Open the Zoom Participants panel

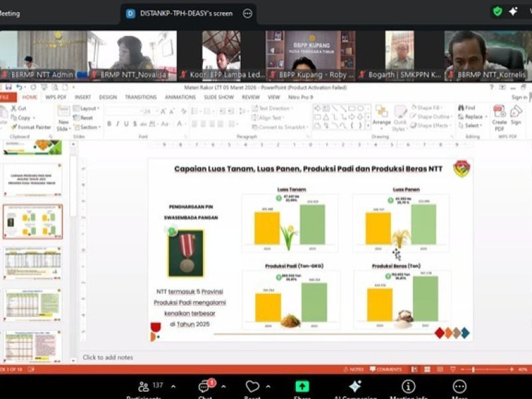[x=144, y=387]
